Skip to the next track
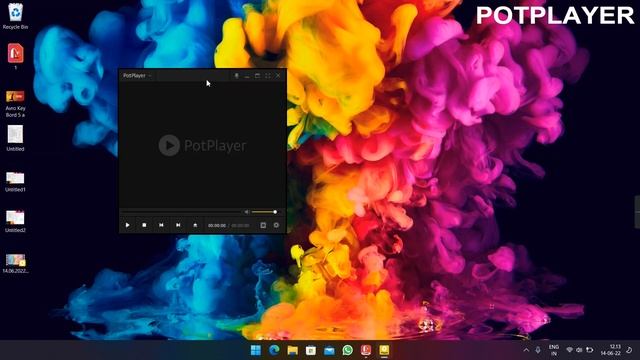The height and width of the screenshot is (360, 640). pyautogui.click(x=178, y=225)
